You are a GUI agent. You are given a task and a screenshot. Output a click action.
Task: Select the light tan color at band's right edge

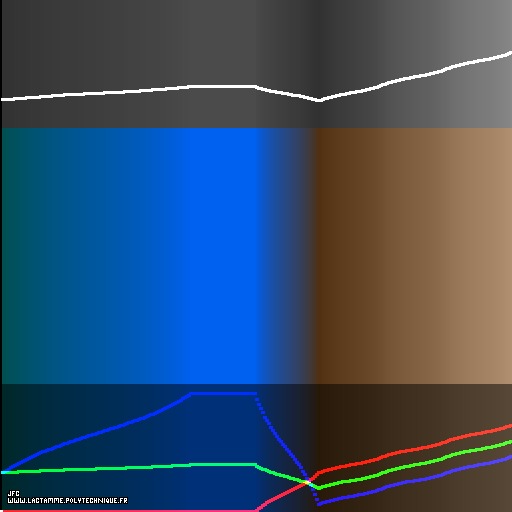[500, 256]
